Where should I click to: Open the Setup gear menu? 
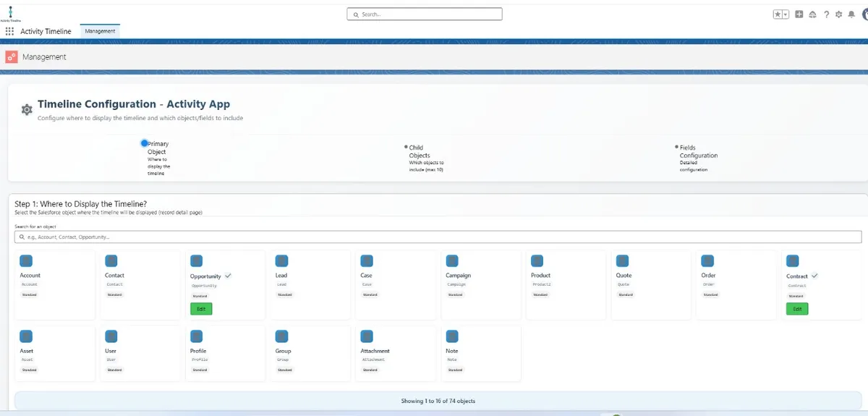tap(839, 14)
